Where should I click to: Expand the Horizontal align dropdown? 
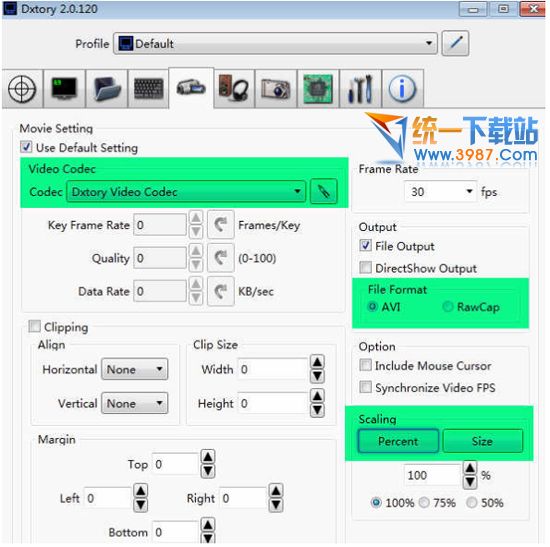135,369
